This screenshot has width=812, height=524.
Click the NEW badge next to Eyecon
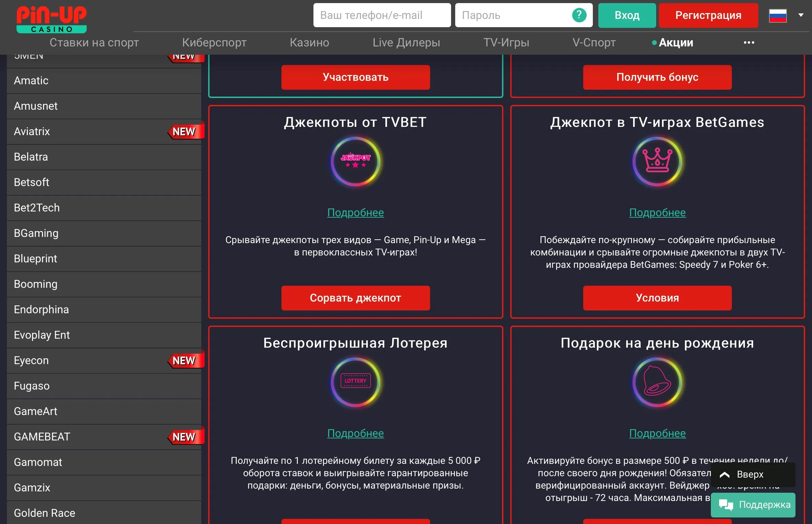coord(186,360)
